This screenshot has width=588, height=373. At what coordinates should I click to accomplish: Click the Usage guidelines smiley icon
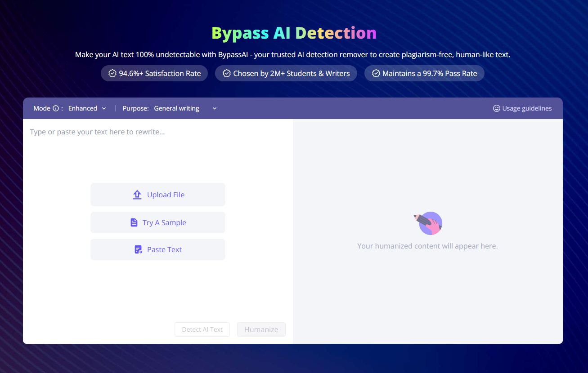point(497,108)
